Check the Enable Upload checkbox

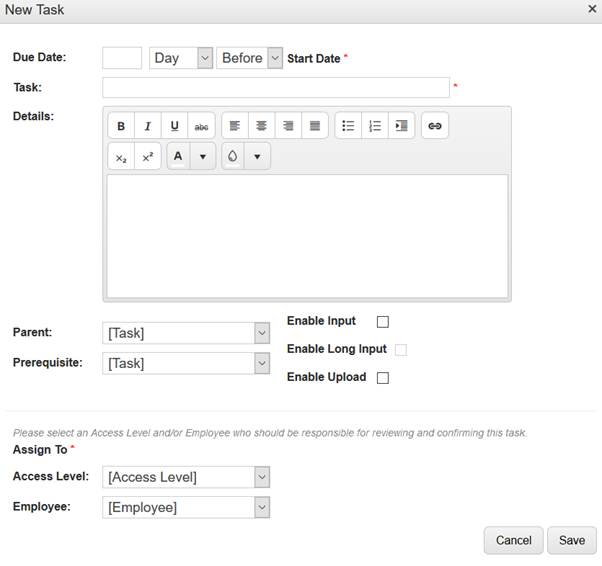point(383,378)
